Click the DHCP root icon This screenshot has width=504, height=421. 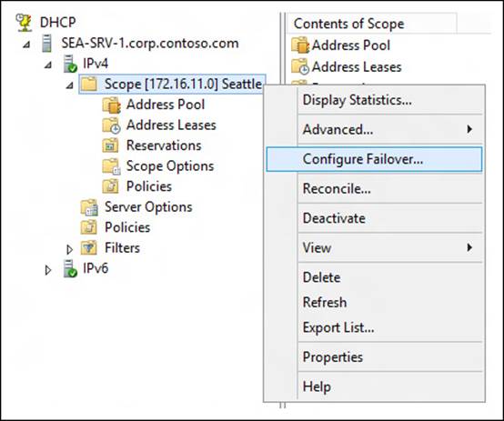click(x=24, y=23)
